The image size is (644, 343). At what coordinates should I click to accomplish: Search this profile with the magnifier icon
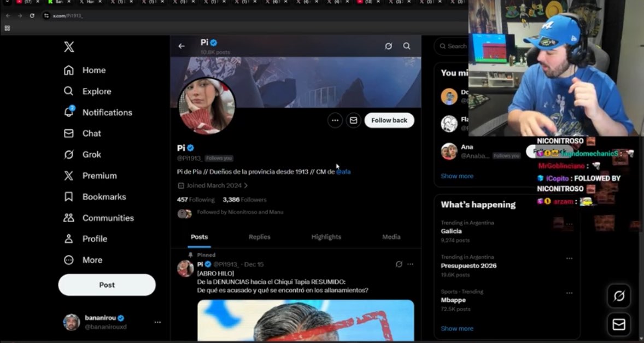pyautogui.click(x=407, y=46)
